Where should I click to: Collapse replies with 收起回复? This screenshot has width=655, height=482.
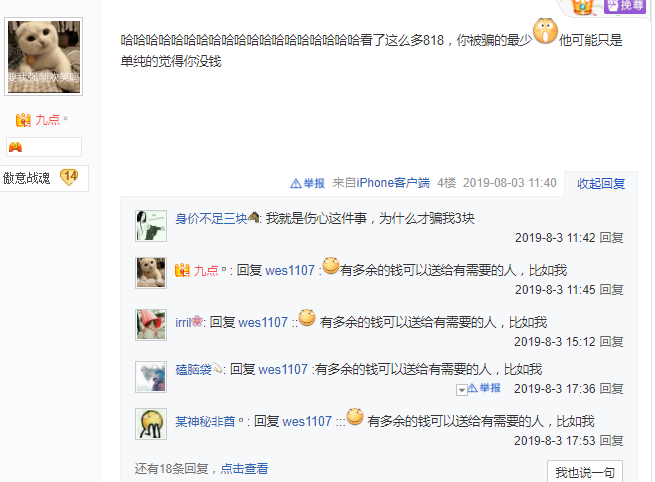click(x=601, y=183)
